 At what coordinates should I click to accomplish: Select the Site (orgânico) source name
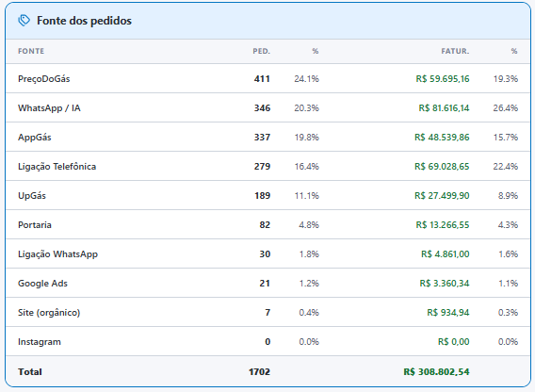click(49, 313)
